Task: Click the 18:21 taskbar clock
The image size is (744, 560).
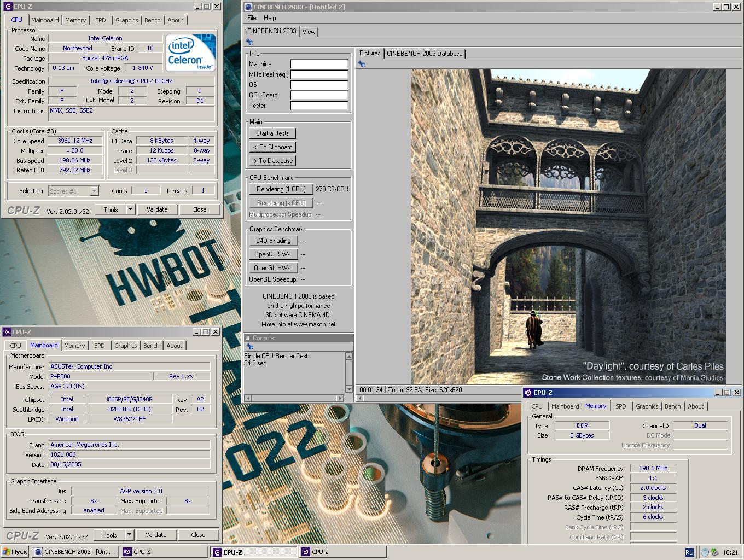Action: coord(730,552)
